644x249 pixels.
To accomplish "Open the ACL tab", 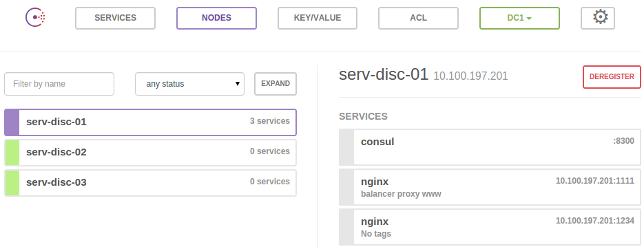I will (x=418, y=18).
